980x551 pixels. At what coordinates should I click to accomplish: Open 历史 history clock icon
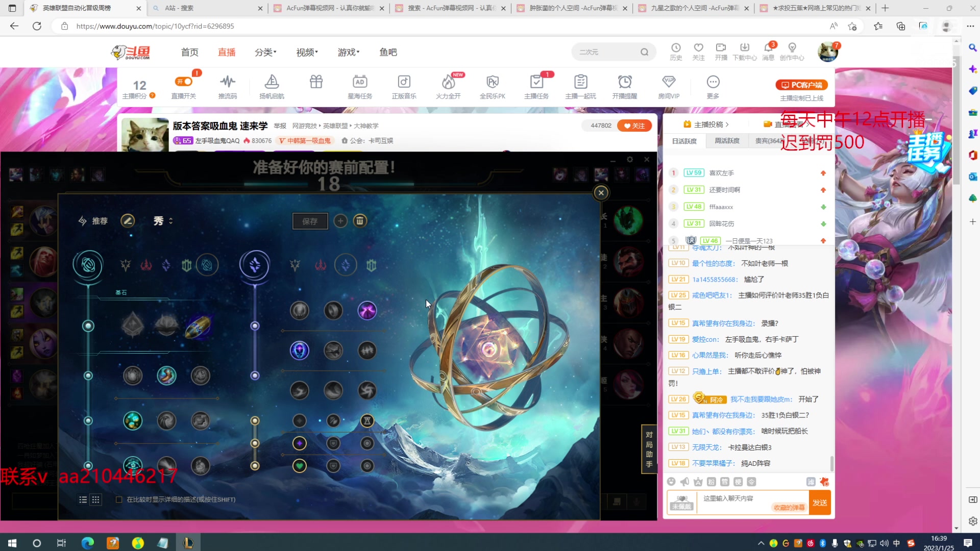[x=676, y=47]
